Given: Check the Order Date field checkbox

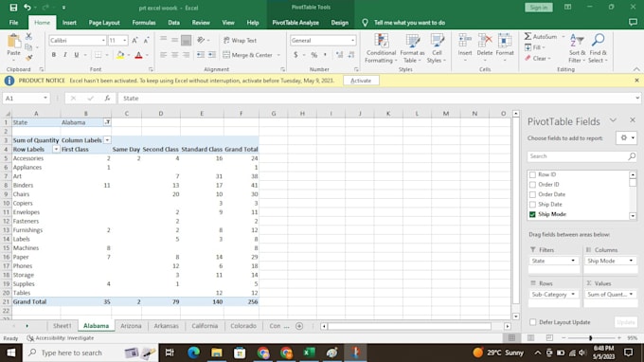Looking at the screenshot, I should pos(532,194).
